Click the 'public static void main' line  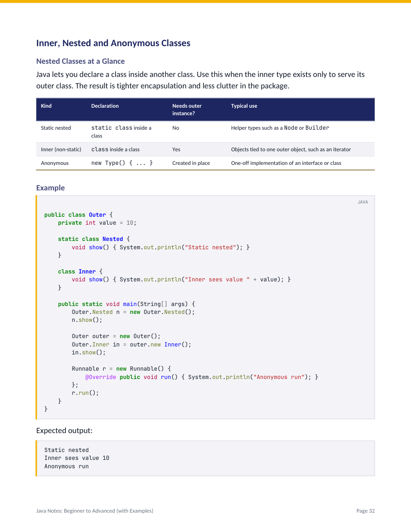point(127,304)
